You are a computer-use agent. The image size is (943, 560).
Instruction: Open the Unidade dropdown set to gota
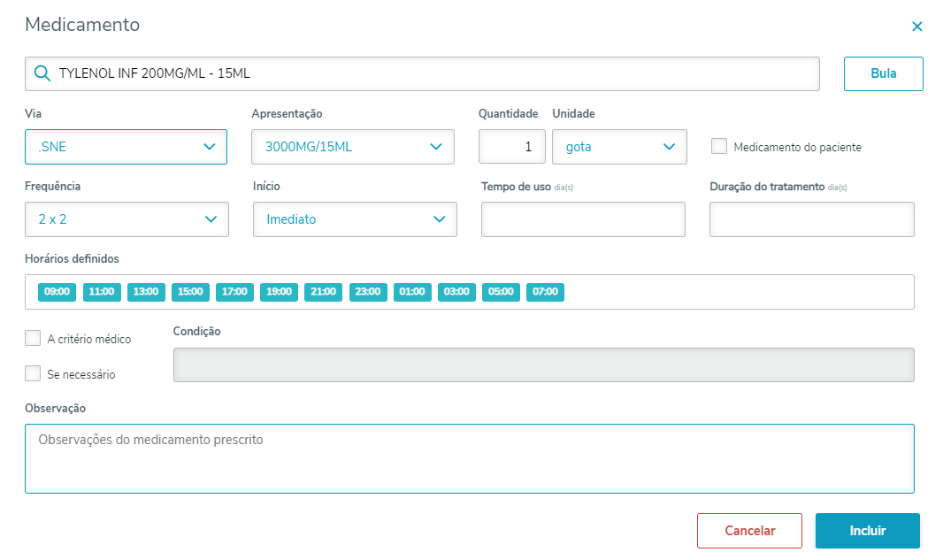(x=619, y=147)
